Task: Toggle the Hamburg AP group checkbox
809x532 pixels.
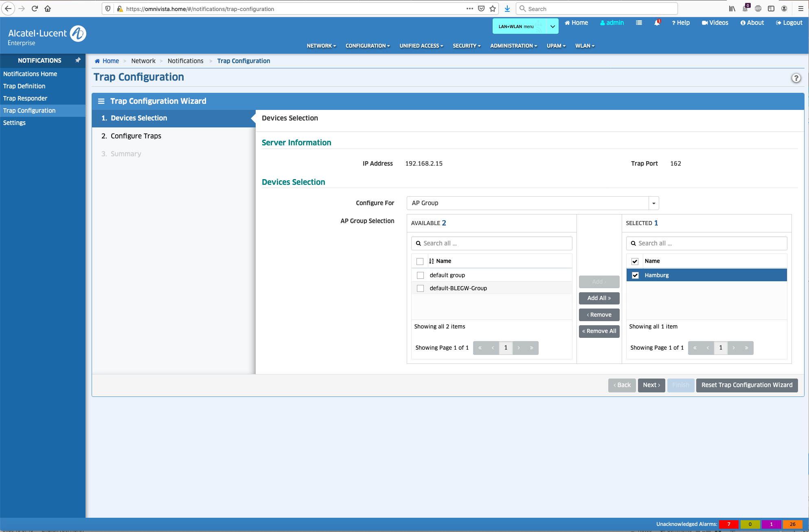Action: [635, 275]
